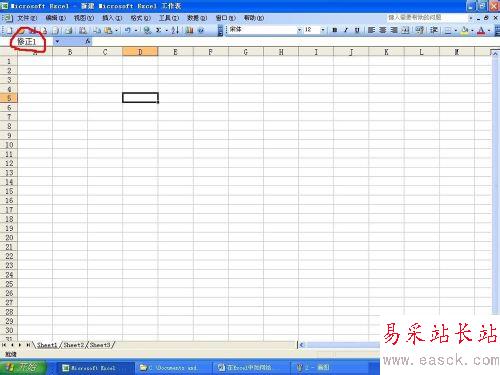
Task: Toggle Bold formatting
Action: point(335,30)
